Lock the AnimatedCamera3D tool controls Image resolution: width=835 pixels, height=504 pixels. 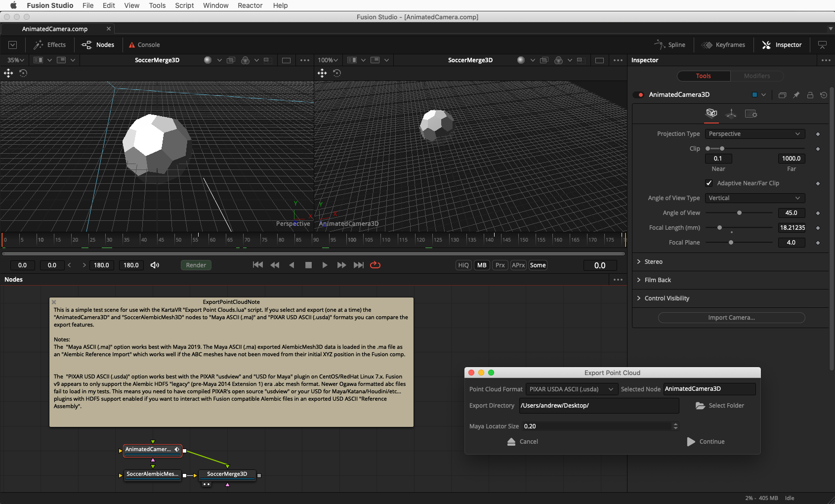pyautogui.click(x=810, y=95)
